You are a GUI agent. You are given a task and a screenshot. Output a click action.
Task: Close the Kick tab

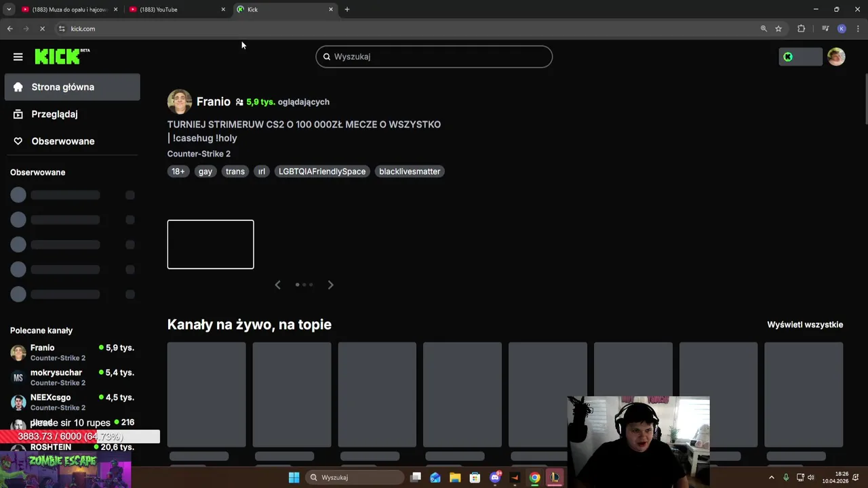pyautogui.click(x=331, y=9)
